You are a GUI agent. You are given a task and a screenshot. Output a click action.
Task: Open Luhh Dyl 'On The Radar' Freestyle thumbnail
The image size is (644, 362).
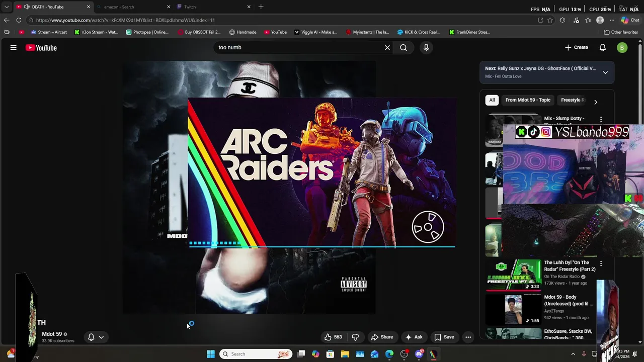pos(513,275)
